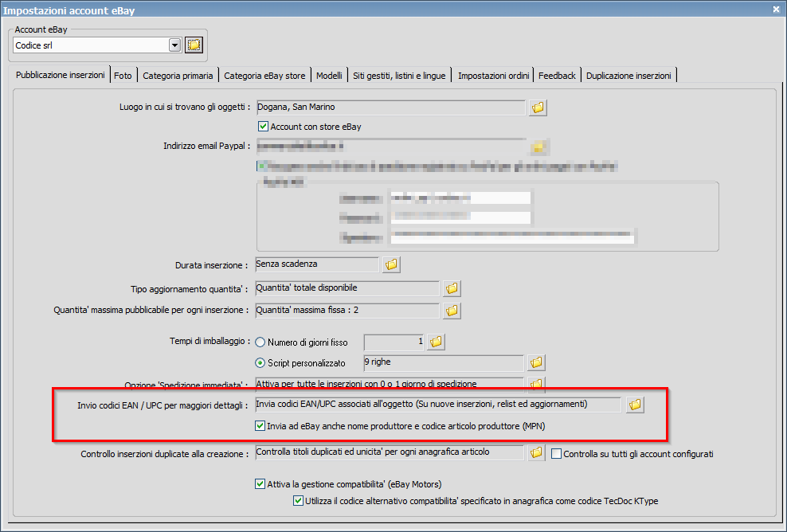Viewport: 787px width, 532px height.
Task: Select the 'Numero di giorni fisso' radio button
Action: tap(260, 342)
